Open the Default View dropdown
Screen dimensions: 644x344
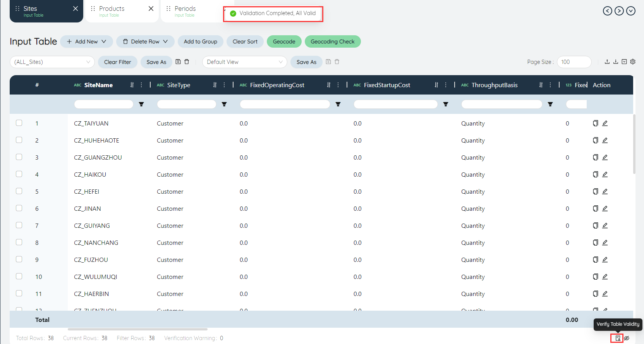(x=245, y=62)
